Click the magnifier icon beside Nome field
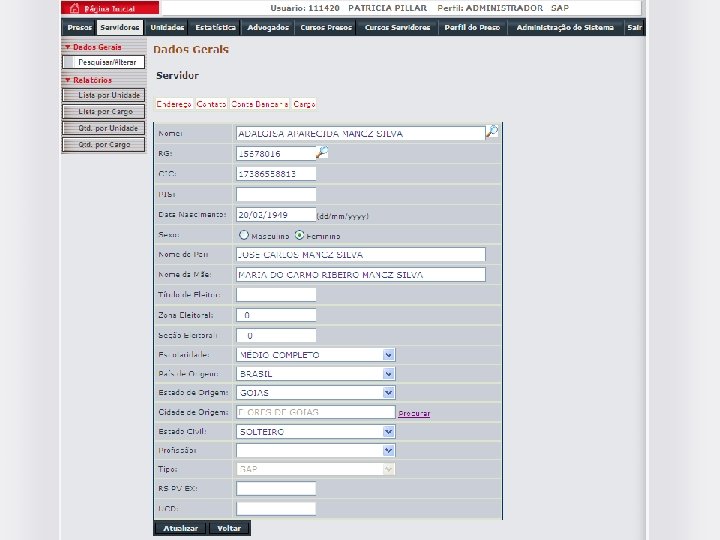This screenshot has height=540, width=720. tap(492, 132)
